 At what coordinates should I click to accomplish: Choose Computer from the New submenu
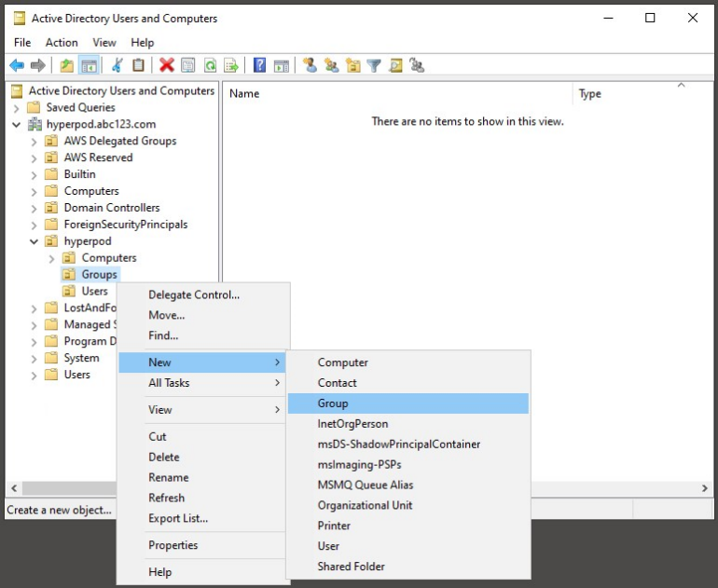(408, 362)
